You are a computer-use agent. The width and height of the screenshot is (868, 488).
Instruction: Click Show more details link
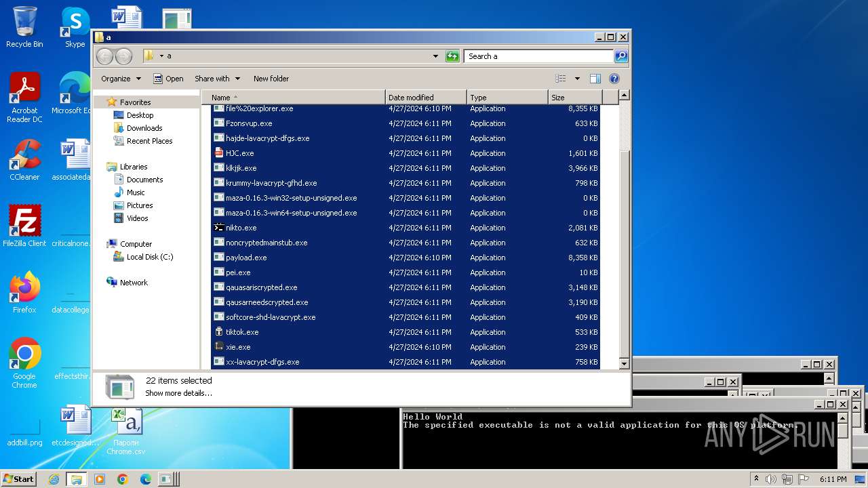coord(178,393)
